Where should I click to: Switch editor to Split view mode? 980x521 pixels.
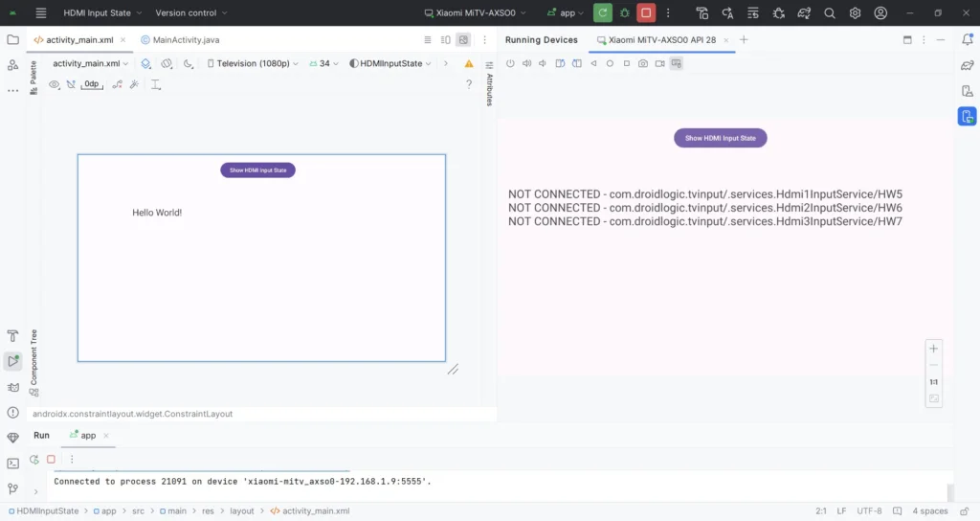click(446, 39)
